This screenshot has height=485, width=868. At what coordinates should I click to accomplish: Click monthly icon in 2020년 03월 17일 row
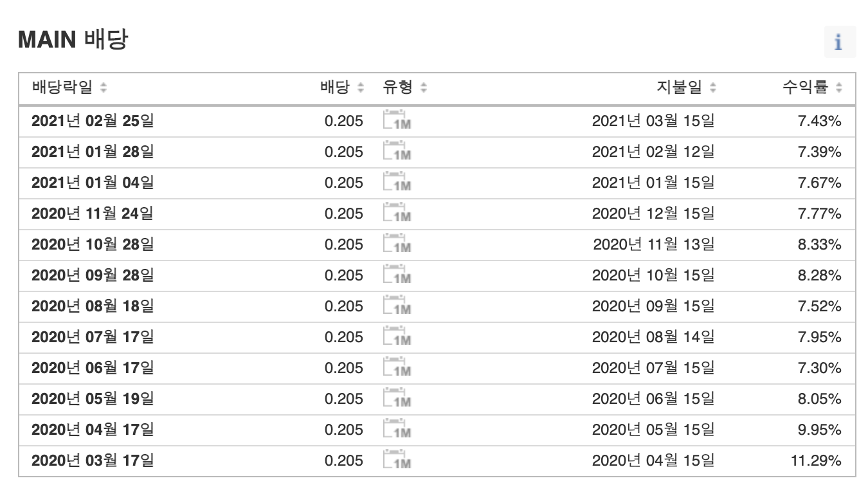397,461
